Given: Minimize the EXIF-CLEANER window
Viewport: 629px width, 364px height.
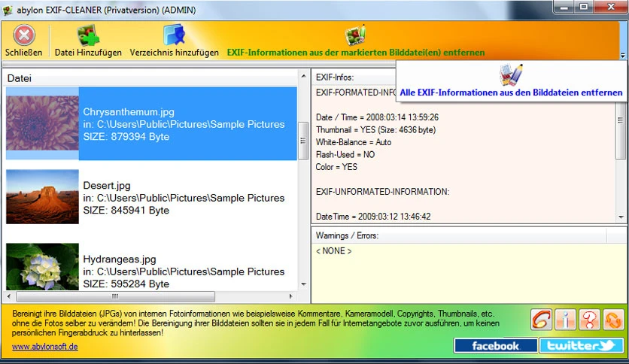Looking at the screenshot, I should (564, 7).
